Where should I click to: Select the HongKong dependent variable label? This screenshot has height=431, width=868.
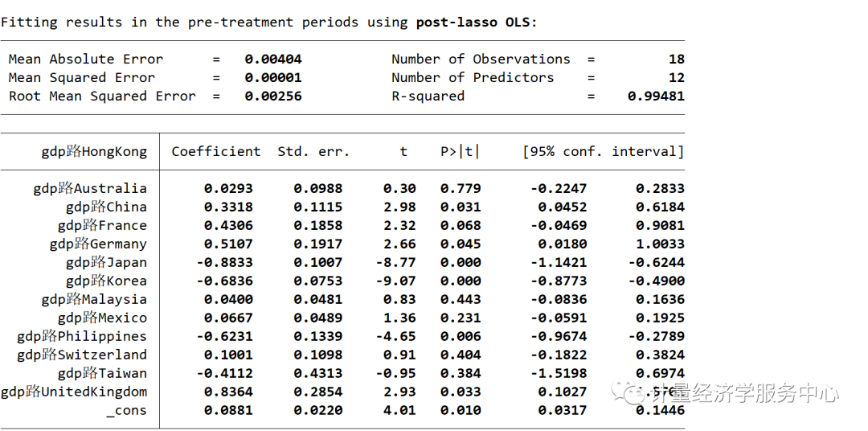click(94, 152)
